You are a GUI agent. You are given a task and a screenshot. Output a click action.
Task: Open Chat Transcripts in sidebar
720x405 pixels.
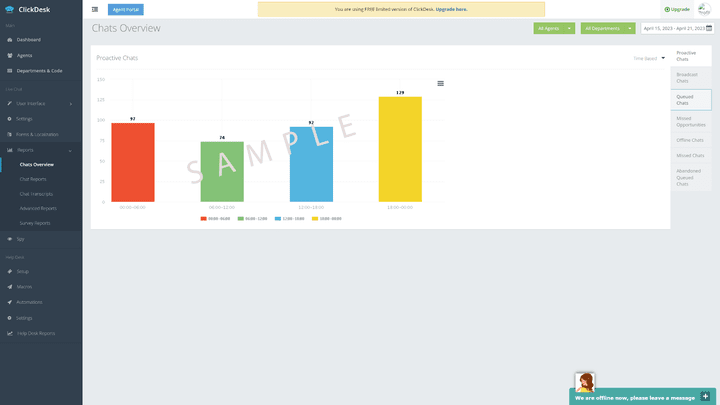(x=36, y=194)
